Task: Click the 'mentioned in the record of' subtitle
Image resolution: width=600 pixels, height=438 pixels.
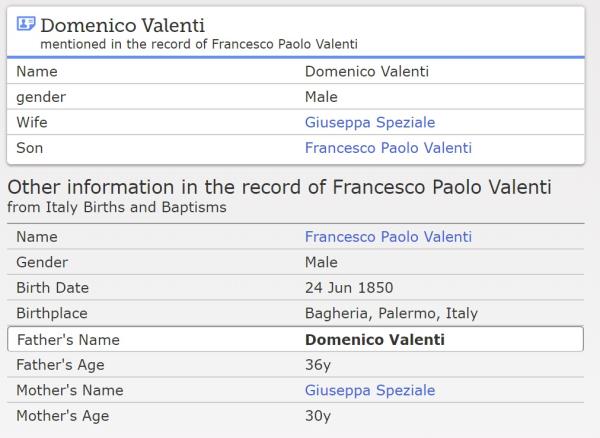Action: coord(198,44)
